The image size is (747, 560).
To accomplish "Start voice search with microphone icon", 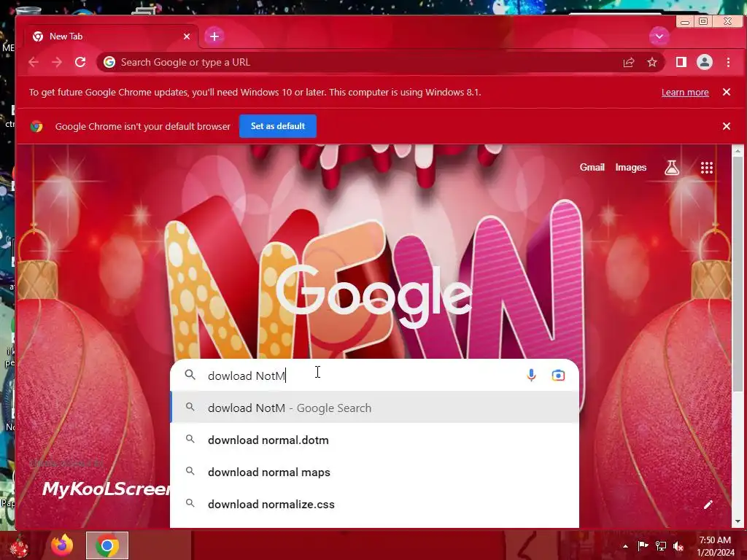I will [531, 376].
